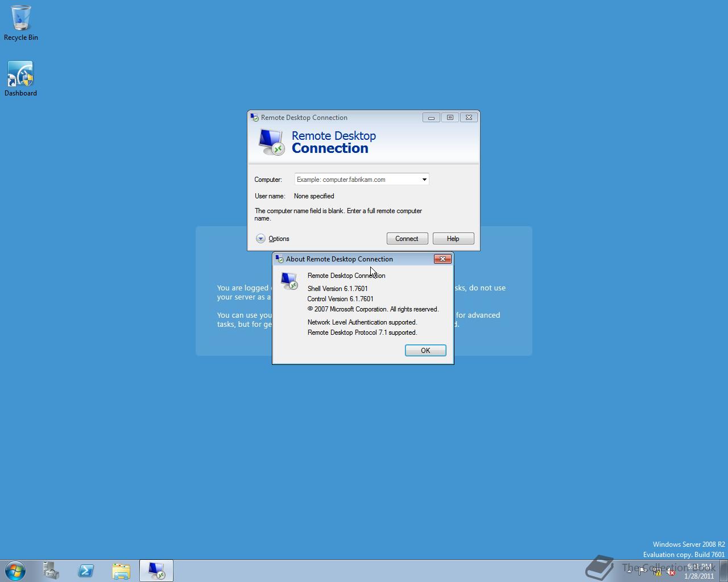Click the Remote Desktop Connection title bar icon
The image size is (728, 582).
pos(255,118)
